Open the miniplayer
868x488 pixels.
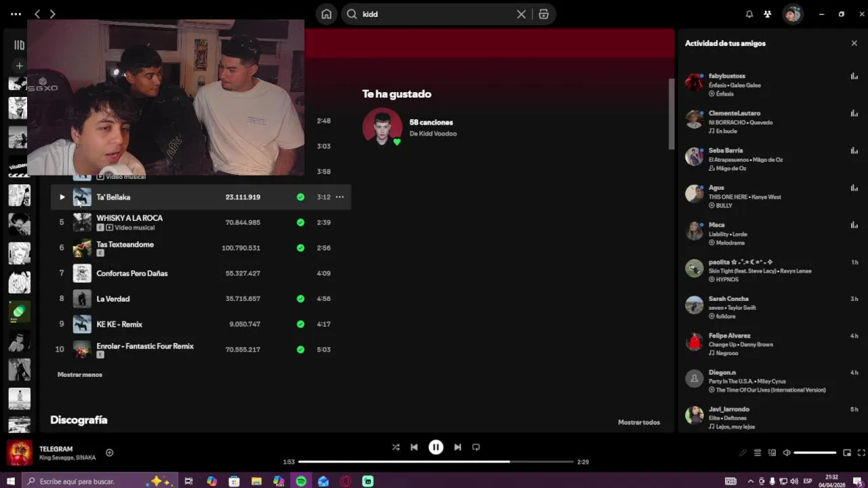[x=847, y=453]
